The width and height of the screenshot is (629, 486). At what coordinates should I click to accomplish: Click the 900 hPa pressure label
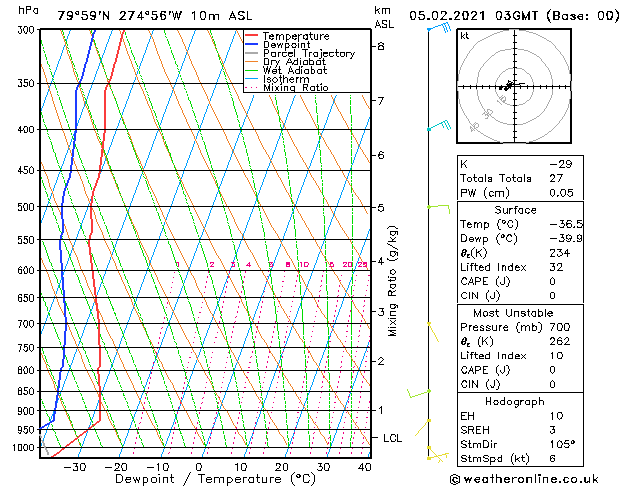[28, 411]
